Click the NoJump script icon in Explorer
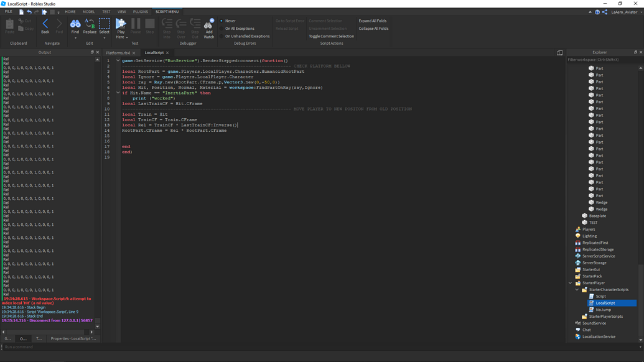Viewport: 644px width, 362px height. pos(592,310)
